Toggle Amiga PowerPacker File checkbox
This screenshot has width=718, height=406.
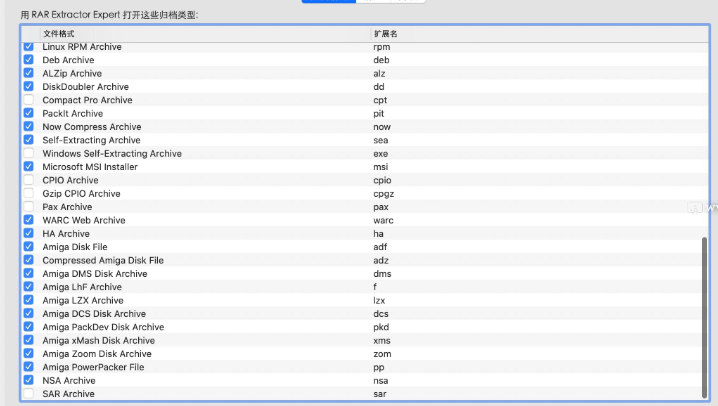(28, 367)
